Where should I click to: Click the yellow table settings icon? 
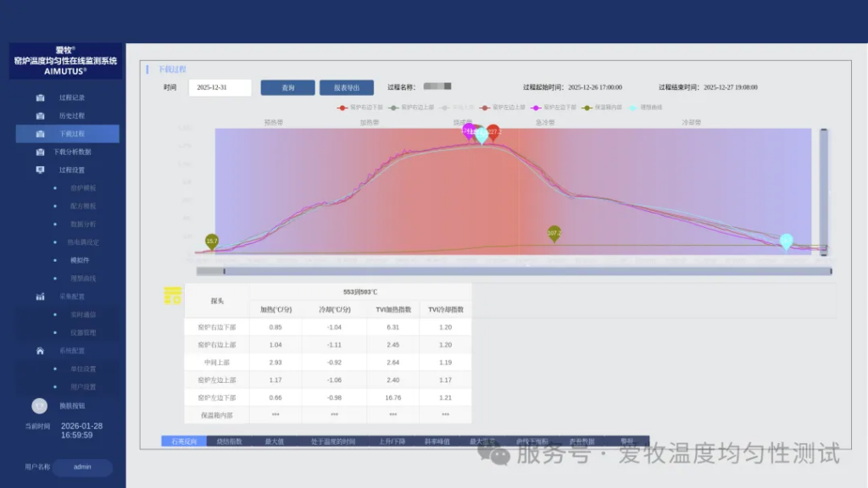tap(173, 296)
